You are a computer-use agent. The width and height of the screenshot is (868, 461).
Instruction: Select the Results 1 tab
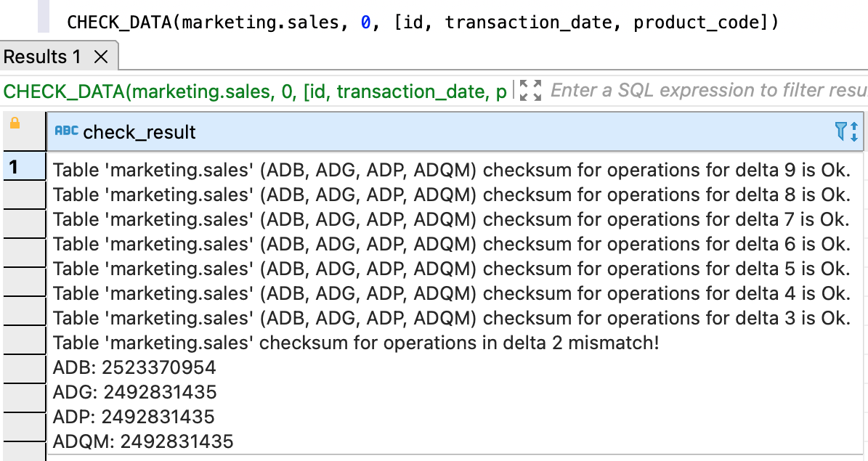coord(42,57)
